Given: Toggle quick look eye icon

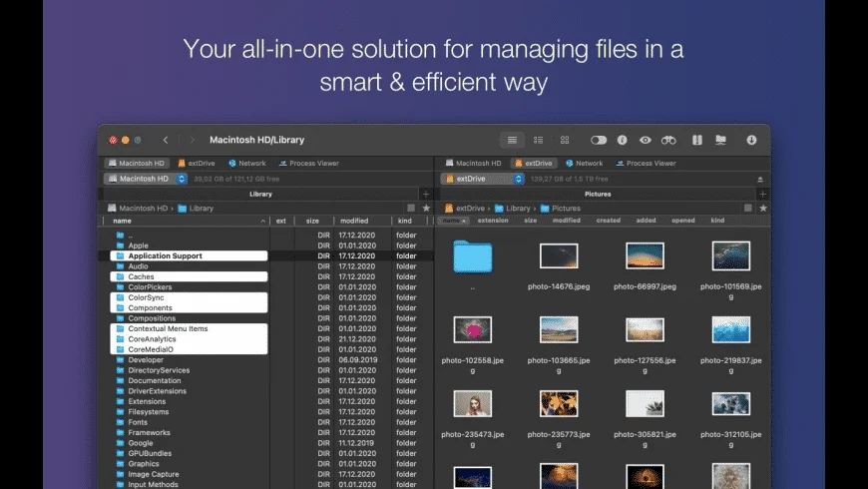Looking at the screenshot, I should pyautogui.click(x=646, y=140).
